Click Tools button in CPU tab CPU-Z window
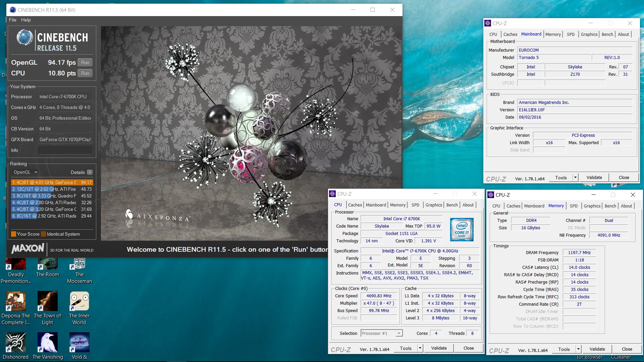Viewport: 644px width, 362px height. pos(406,348)
